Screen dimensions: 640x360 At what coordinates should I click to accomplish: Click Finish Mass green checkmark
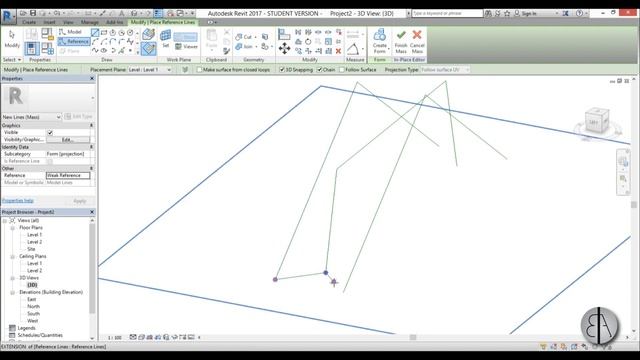[401, 41]
